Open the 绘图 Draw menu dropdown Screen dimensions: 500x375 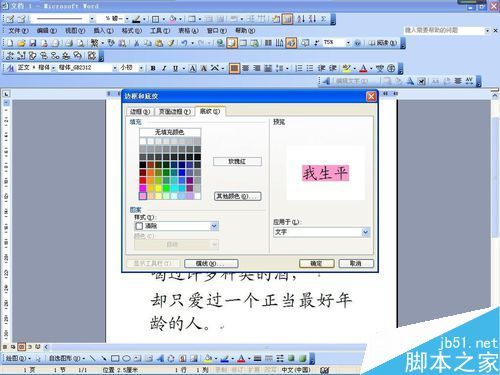click(x=17, y=359)
